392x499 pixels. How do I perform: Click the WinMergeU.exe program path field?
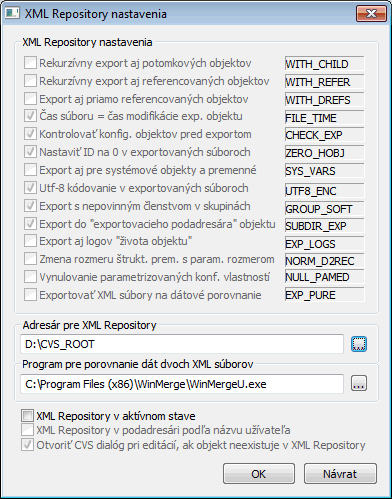(x=182, y=384)
